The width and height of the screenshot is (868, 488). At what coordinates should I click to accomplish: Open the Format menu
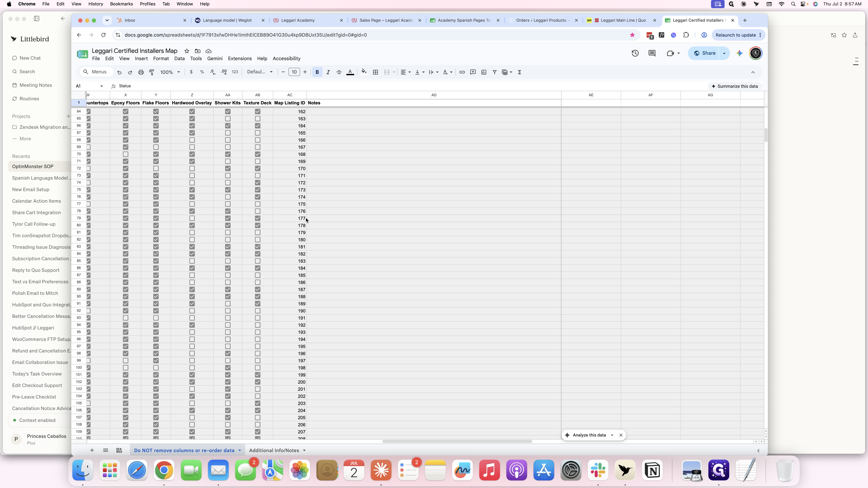(161, 59)
